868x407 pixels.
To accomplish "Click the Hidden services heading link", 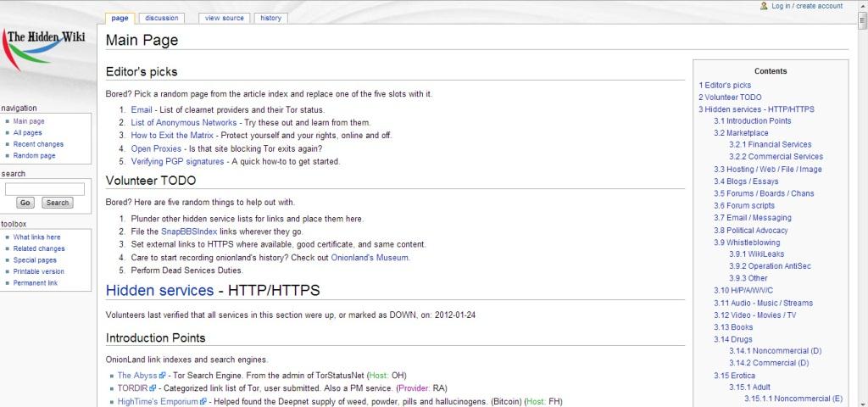I will 159,290.
